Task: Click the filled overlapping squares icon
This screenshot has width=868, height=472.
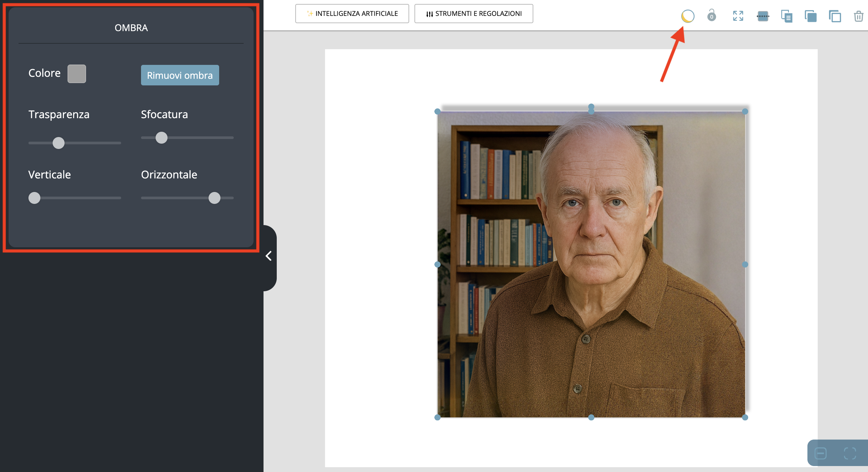Action: click(810, 16)
